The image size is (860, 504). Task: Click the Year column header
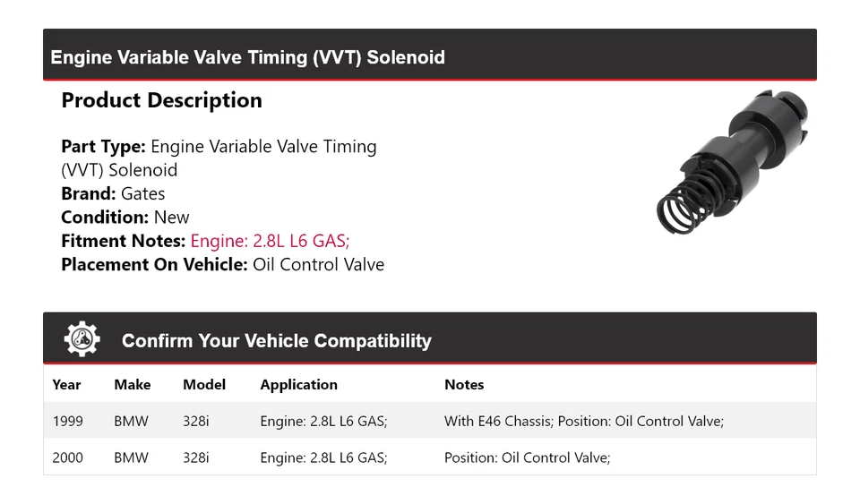tap(66, 384)
